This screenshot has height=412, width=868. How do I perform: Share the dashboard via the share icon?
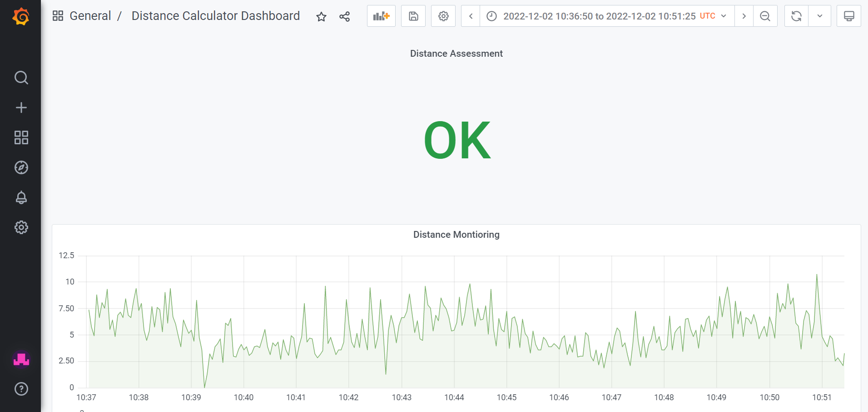click(344, 16)
